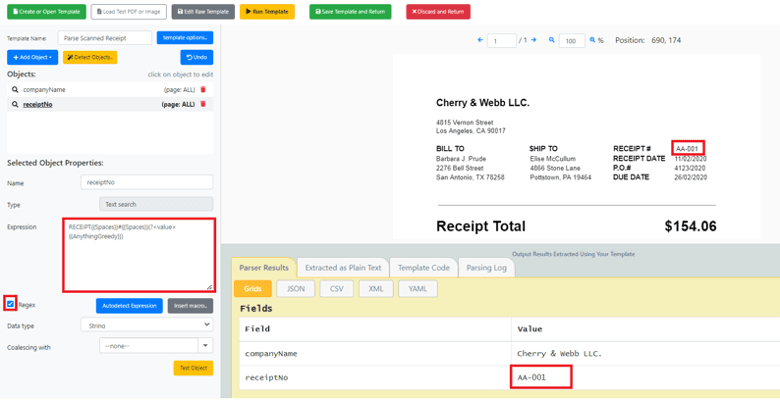
Task: Open the Data type dropdown
Action: tap(155, 324)
